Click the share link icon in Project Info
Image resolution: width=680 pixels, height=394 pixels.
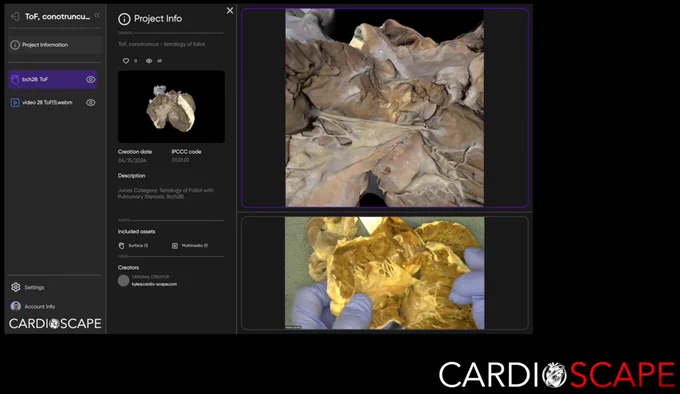coord(160,61)
